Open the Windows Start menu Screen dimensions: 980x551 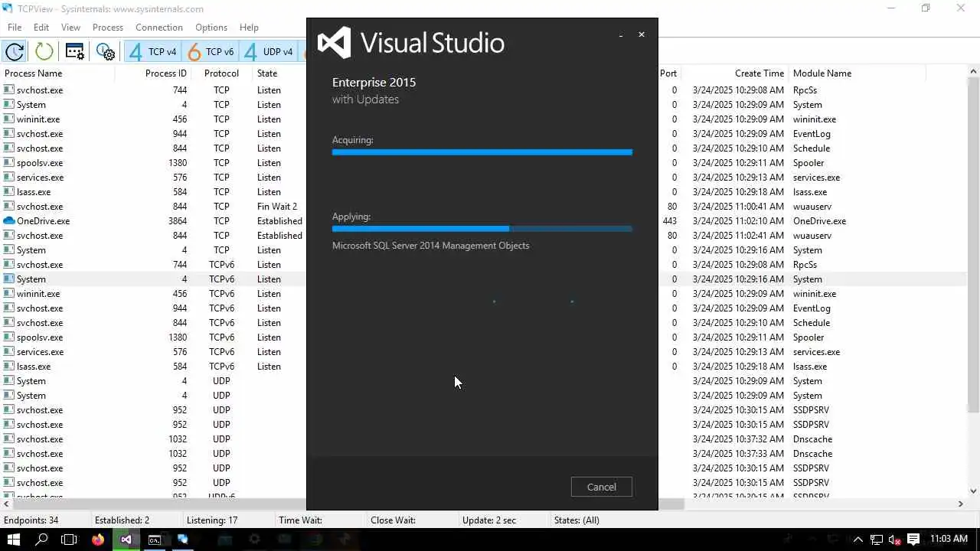(x=14, y=540)
